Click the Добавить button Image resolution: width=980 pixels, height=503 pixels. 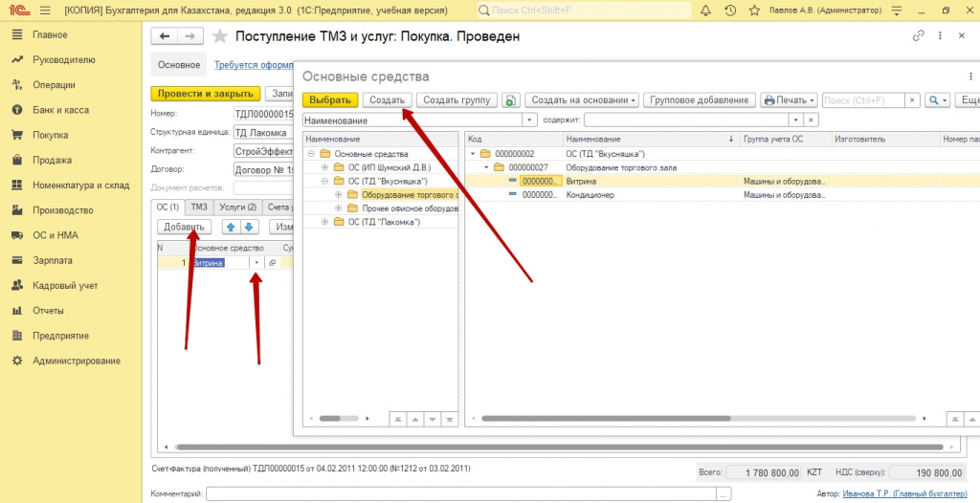coord(185,227)
